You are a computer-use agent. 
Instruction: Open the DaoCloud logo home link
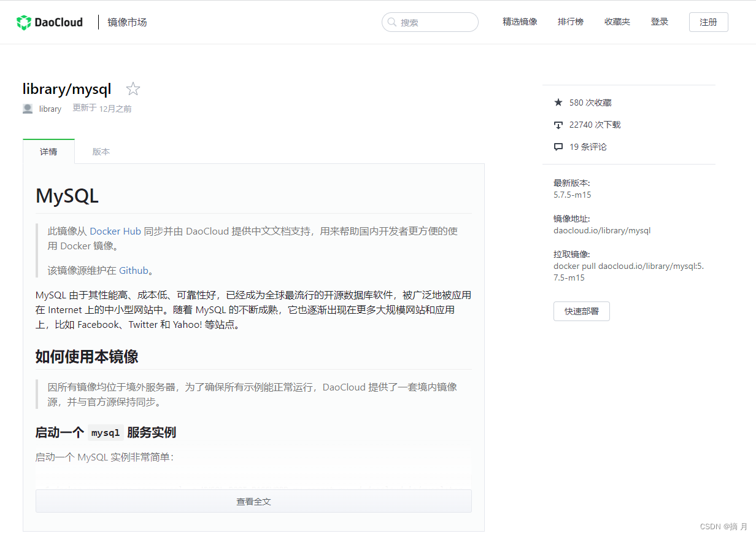coord(50,22)
